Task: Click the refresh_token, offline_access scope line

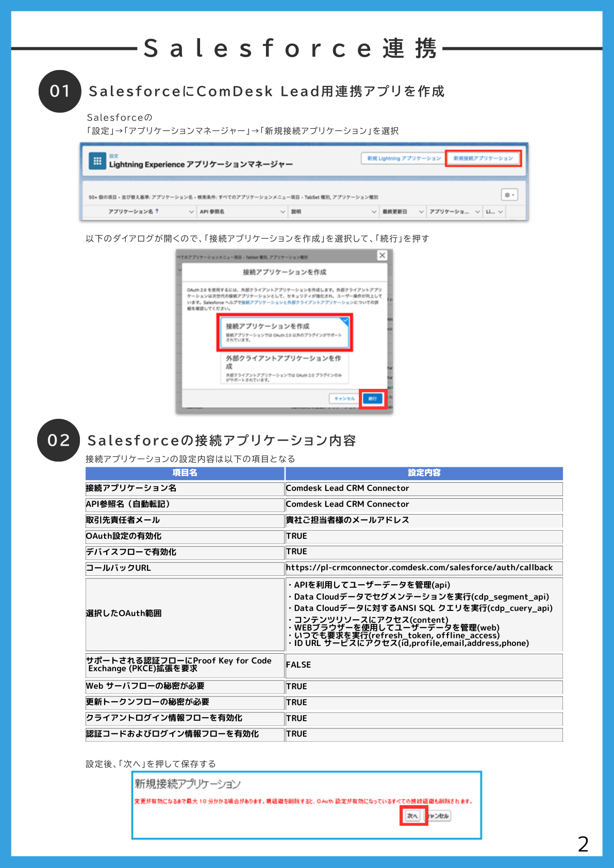Action: click(394, 635)
